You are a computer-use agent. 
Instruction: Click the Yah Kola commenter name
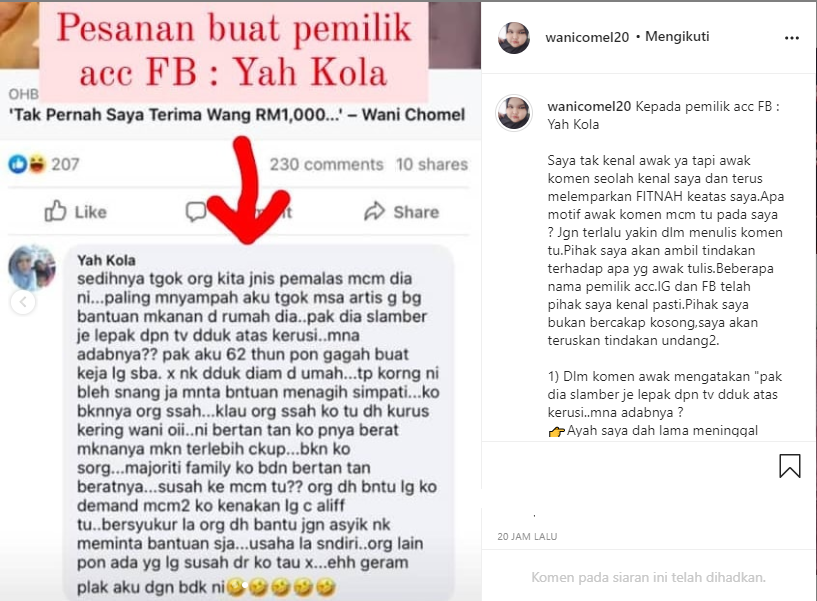pyautogui.click(x=106, y=260)
